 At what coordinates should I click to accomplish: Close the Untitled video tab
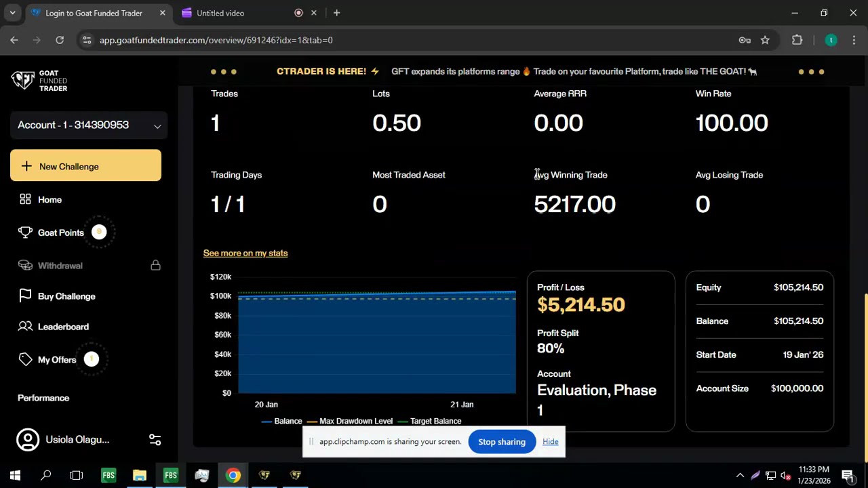[314, 13]
